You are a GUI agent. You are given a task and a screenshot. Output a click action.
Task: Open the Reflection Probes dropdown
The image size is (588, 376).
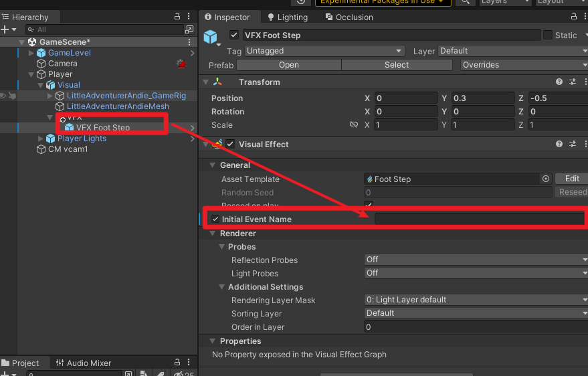click(476, 260)
